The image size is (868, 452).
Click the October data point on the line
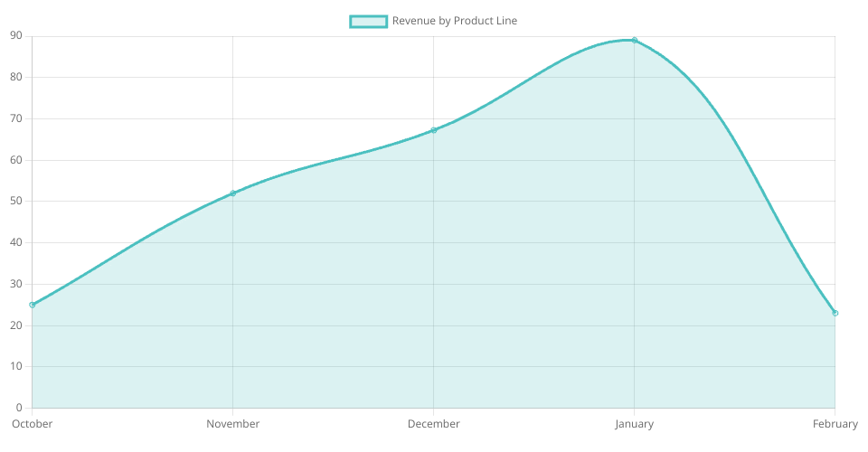pyautogui.click(x=33, y=305)
